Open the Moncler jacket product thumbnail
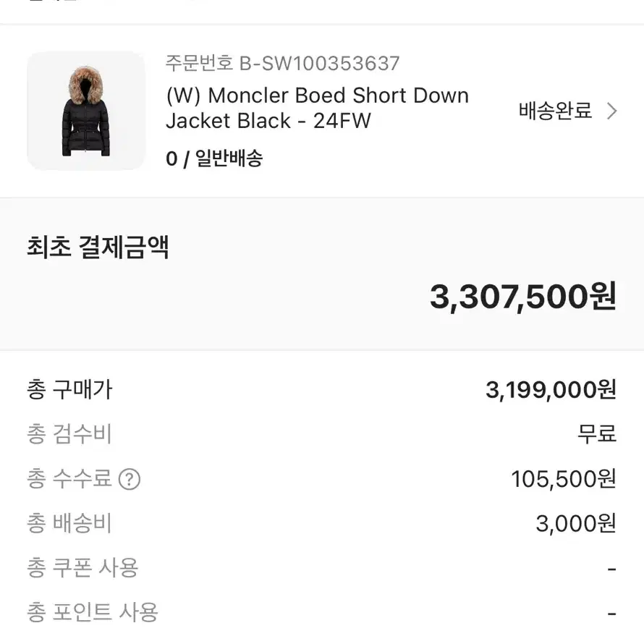Image resolution: width=644 pixels, height=644 pixels. [x=86, y=111]
